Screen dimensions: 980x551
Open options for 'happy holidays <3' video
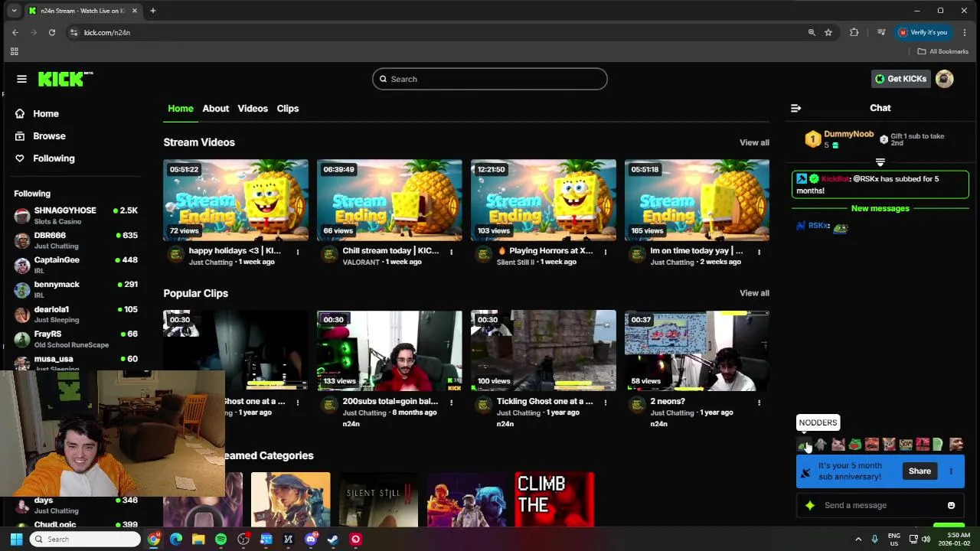298,252
